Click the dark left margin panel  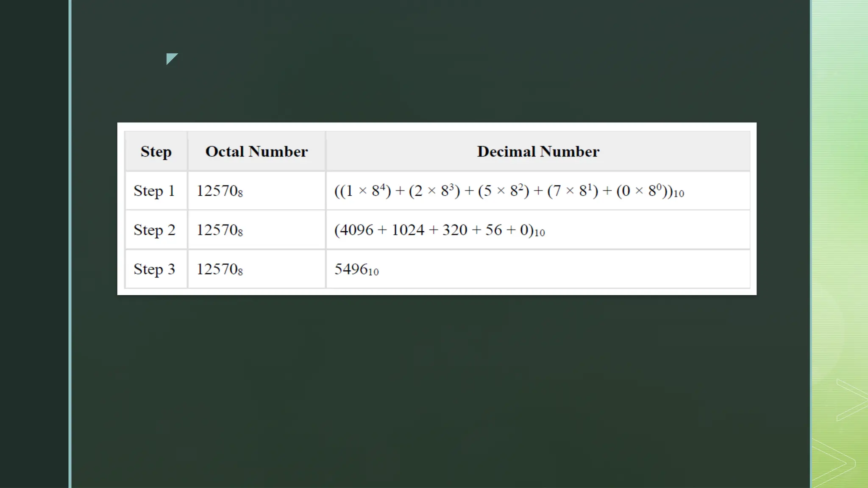click(x=34, y=244)
